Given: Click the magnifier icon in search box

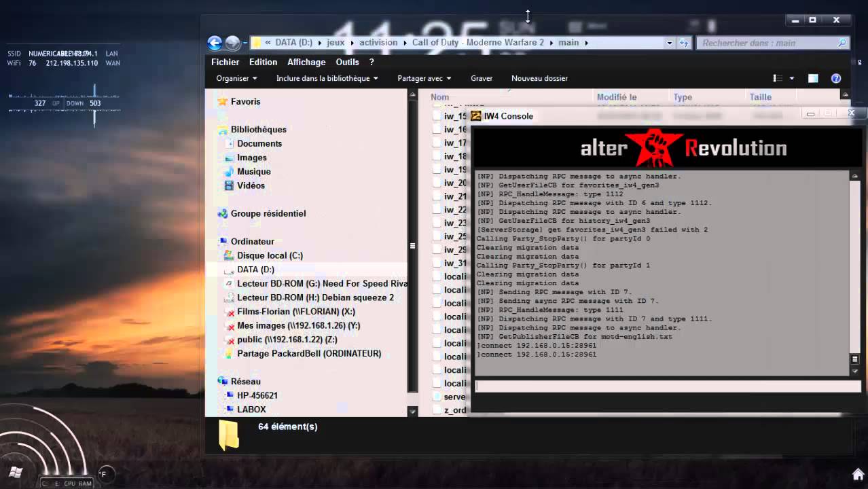Looking at the screenshot, I should [x=842, y=43].
